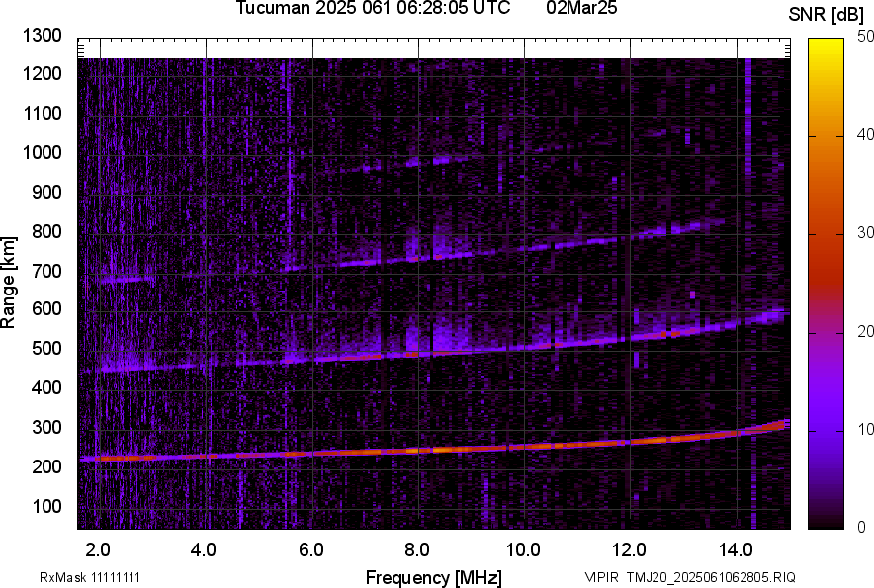Click the 8.0 tick on the frequency axis
The height and width of the screenshot is (588, 874).
click(x=417, y=546)
